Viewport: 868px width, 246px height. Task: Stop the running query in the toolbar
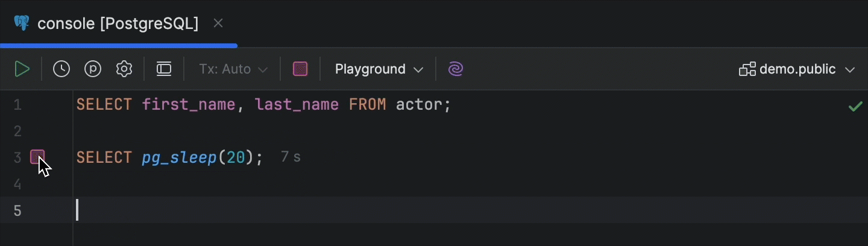point(300,69)
